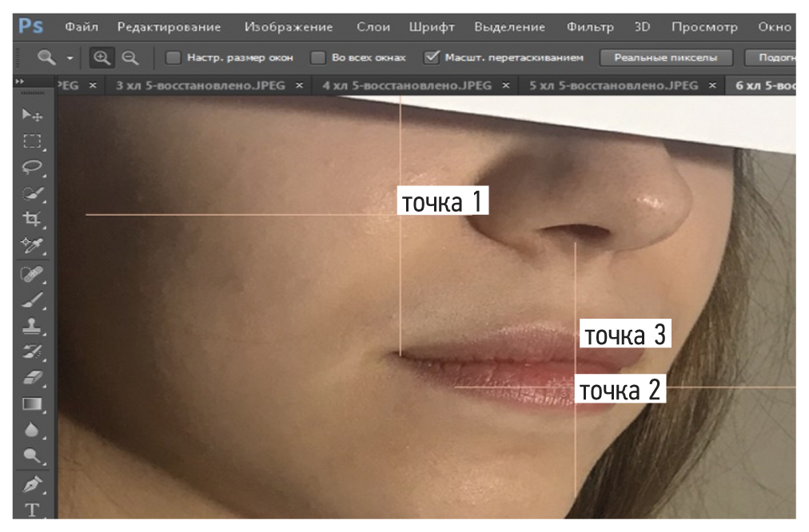Switch to Zoom Out mode

[x=128, y=58]
